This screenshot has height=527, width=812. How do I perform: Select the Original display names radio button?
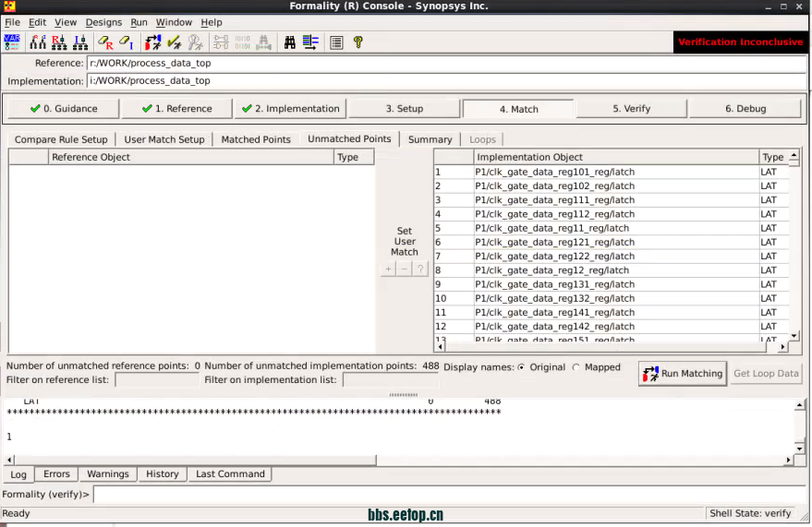521,367
